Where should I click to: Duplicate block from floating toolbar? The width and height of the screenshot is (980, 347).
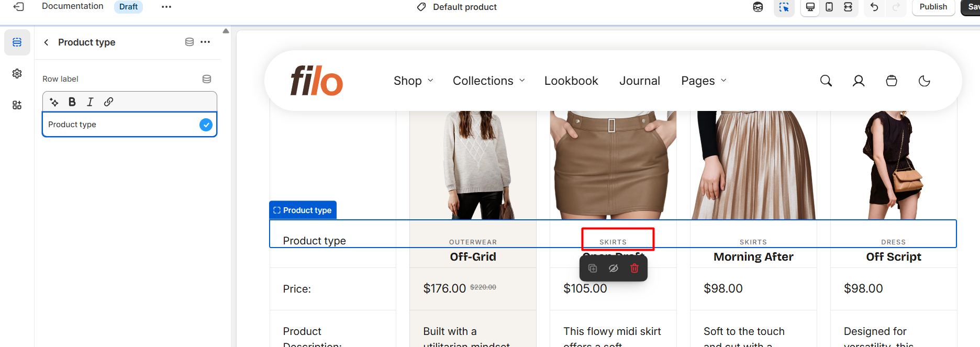[593, 268]
